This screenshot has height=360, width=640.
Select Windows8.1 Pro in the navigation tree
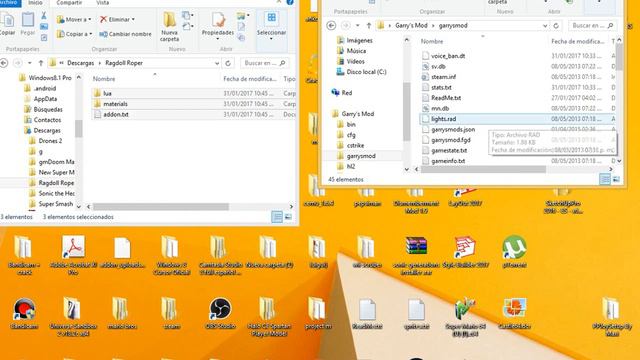[x=50, y=78]
